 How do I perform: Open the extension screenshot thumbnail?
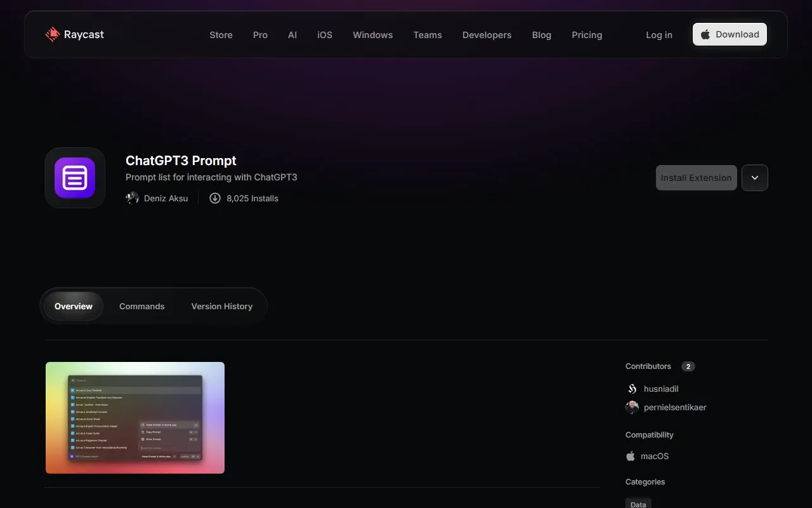click(135, 418)
